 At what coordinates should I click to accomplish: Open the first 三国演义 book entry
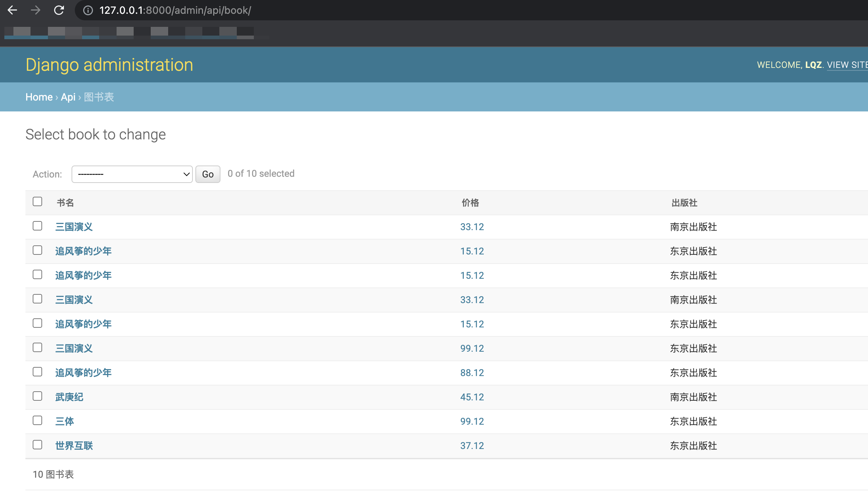tap(74, 227)
